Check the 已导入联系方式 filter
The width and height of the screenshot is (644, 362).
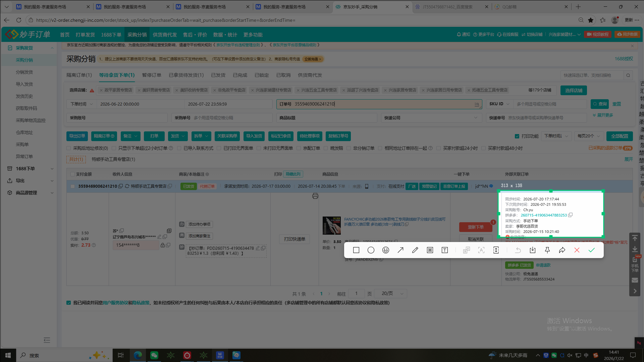click(x=179, y=148)
